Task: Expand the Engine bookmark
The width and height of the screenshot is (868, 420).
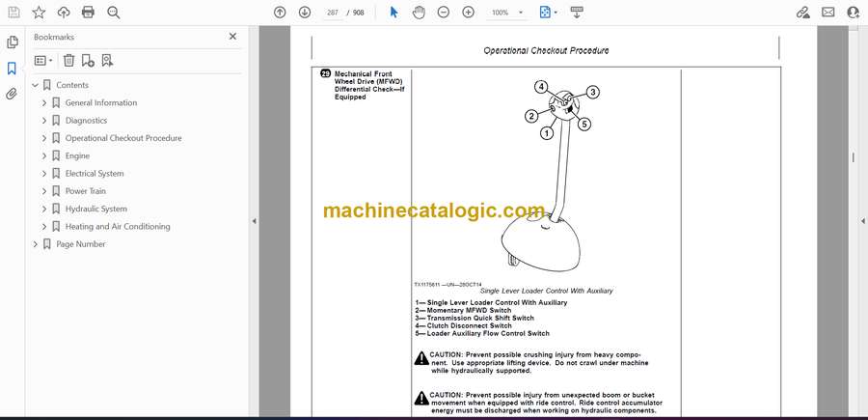Action: click(x=44, y=155)
